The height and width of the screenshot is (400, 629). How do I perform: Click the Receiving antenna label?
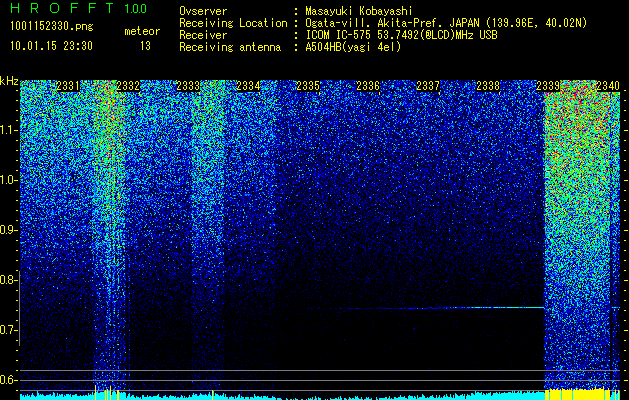coord(230,47)
